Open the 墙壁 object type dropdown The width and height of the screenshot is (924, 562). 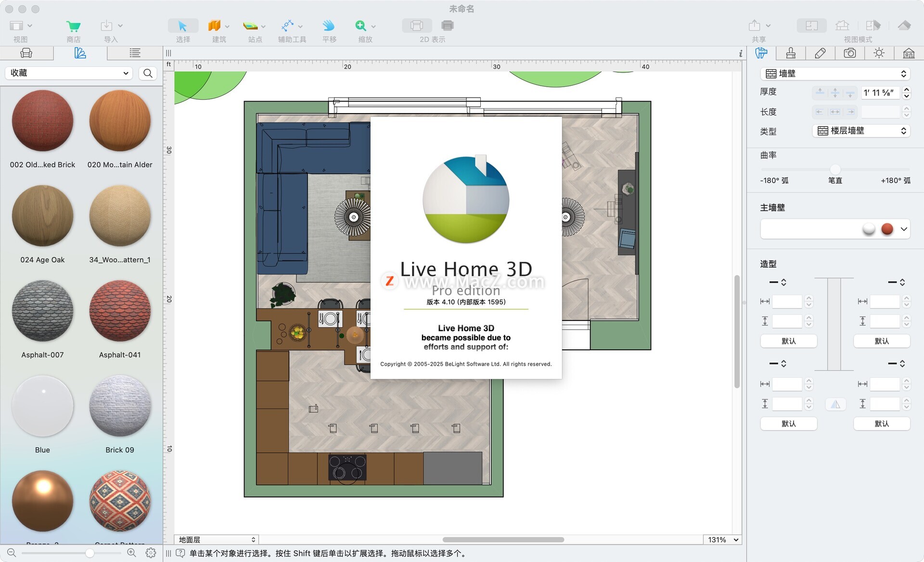point(835,74)
